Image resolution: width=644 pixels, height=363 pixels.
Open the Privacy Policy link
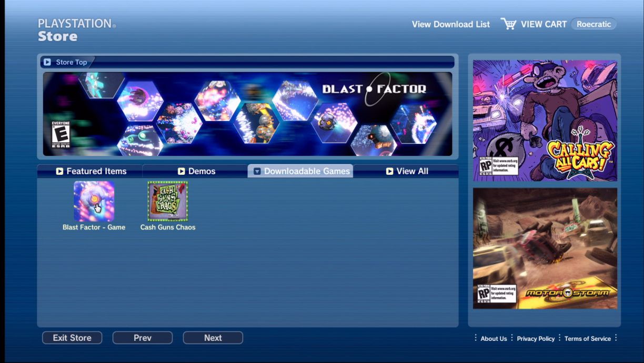point(536,339)
